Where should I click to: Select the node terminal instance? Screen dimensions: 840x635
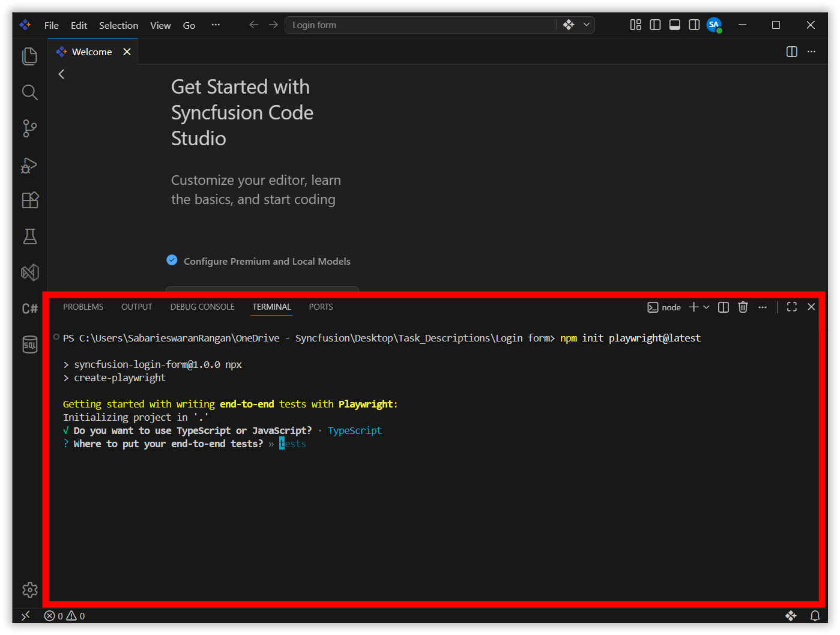[664, 307]
